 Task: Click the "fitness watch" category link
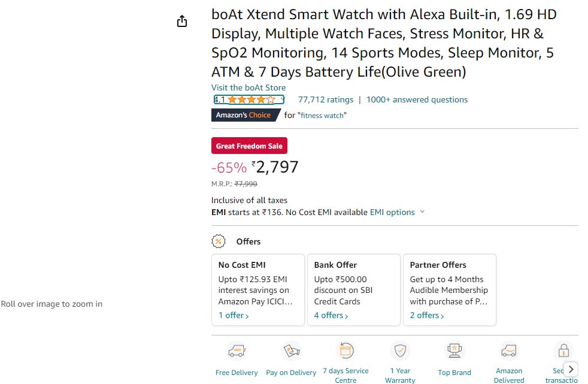click(323, 116)
